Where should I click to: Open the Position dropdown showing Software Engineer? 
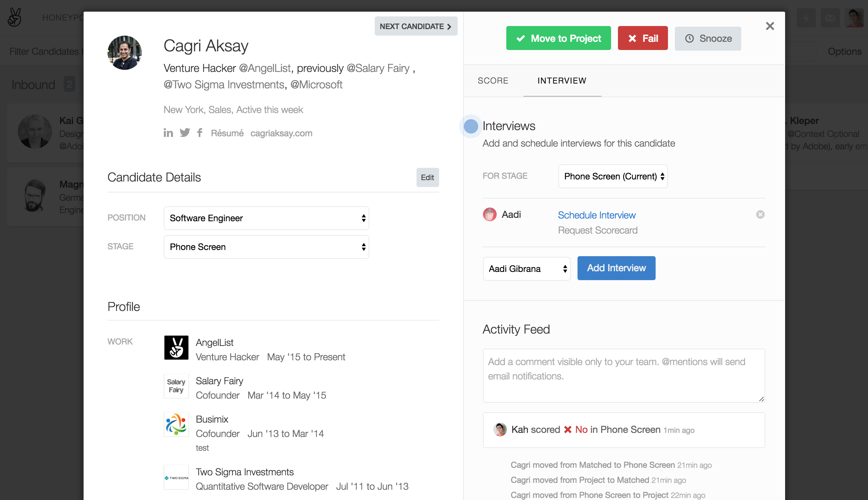coord(266,218)
